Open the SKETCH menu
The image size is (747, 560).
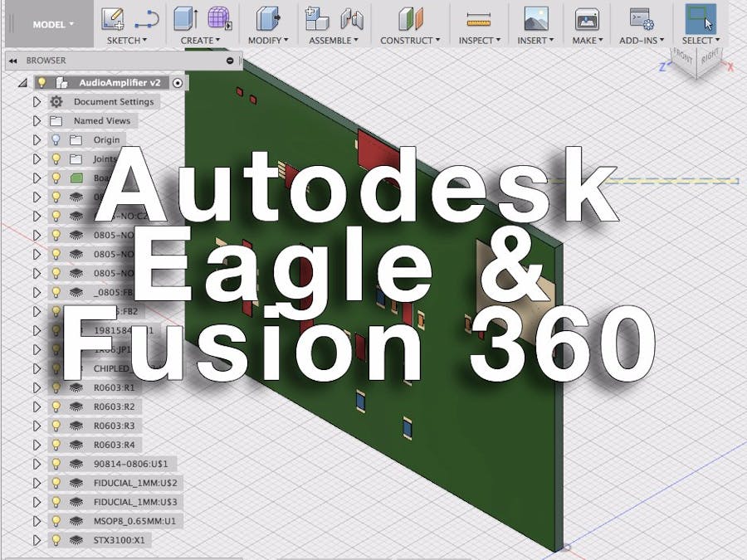coord(127,41)
